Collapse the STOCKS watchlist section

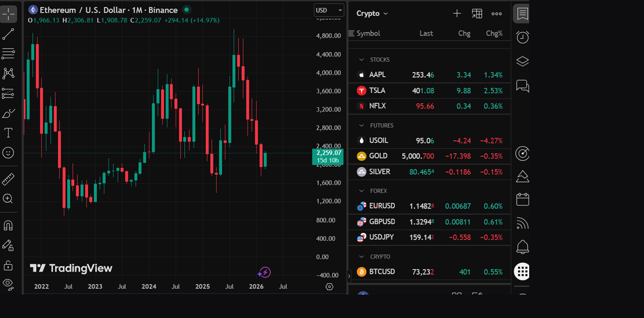[362, 59]
